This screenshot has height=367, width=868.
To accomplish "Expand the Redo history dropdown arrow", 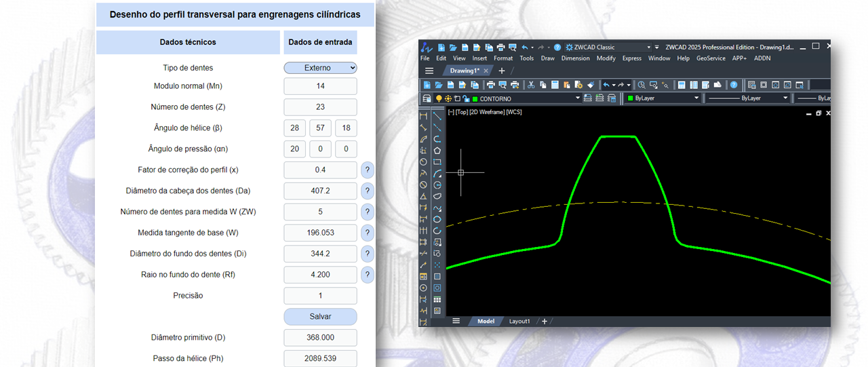I will [x=629, y=85].
